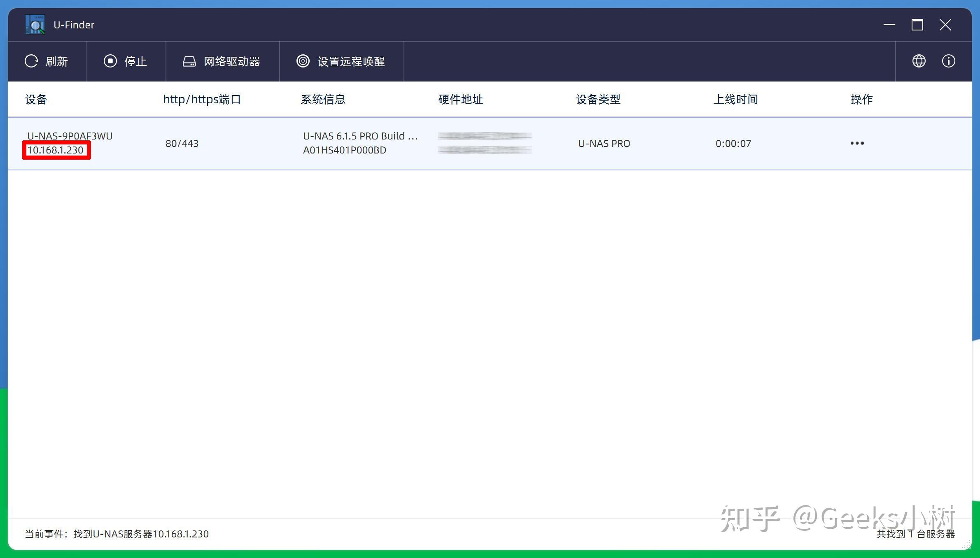Click the 硬件地址 column header

pyautogui.click(x=460, y=99)
